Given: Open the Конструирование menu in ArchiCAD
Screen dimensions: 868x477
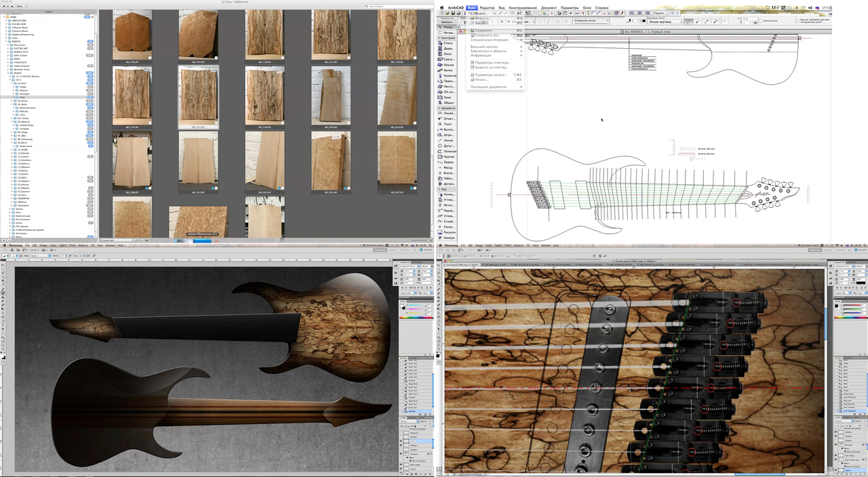Looking at the screenshot, I should [523, 7].
